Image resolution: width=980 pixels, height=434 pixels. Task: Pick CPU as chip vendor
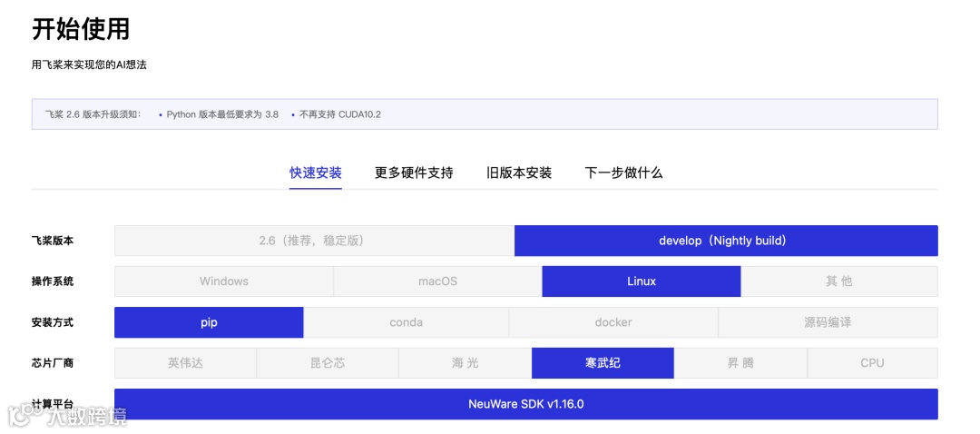873,363
